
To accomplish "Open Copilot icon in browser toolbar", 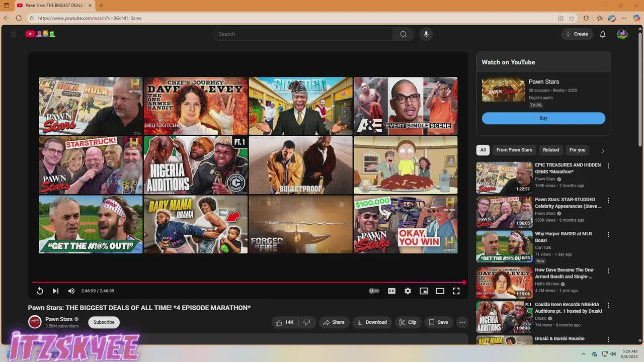I will [636, 18].
